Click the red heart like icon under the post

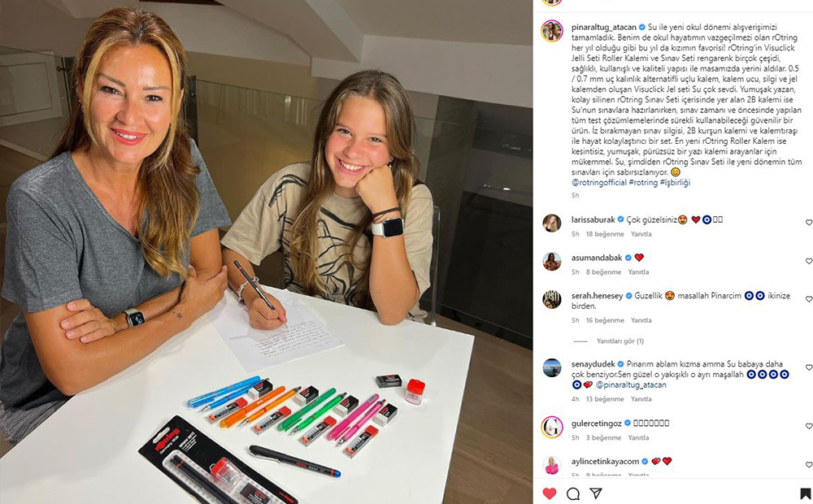tap(550, 493)
